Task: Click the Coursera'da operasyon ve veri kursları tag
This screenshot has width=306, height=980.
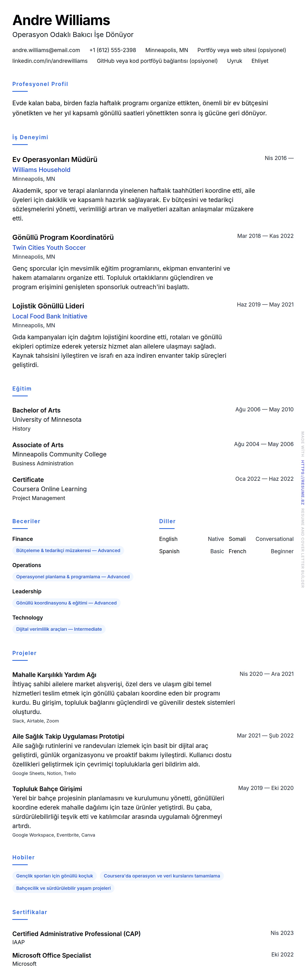Action: [161, 876]
